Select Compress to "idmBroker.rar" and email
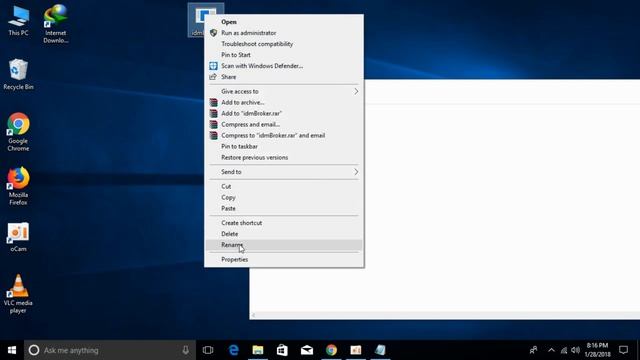Image resolution: width=640 pixels, height=360 pixels. click(x=283, y=136)
